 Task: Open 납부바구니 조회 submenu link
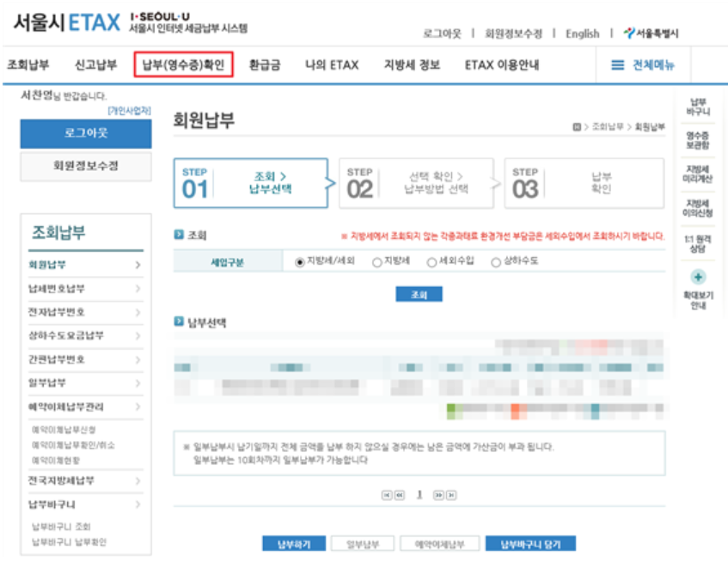(61, 526)
